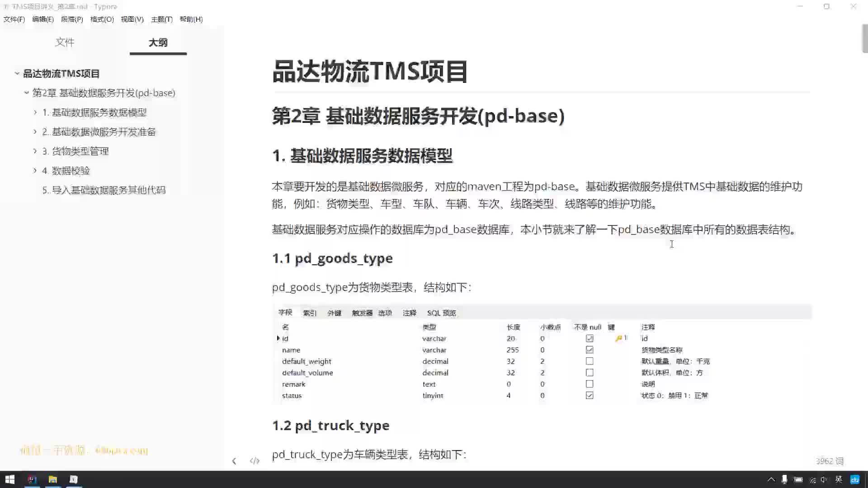868x488 pixels.
Task: Place cursor in heading 1.1 pd_goods_type
Action: point(332,258)
